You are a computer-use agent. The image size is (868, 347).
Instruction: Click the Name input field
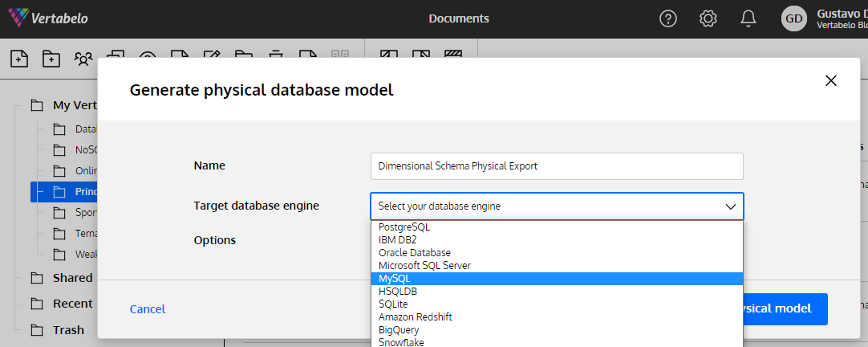pyautogui.click(x=557, y=165)
